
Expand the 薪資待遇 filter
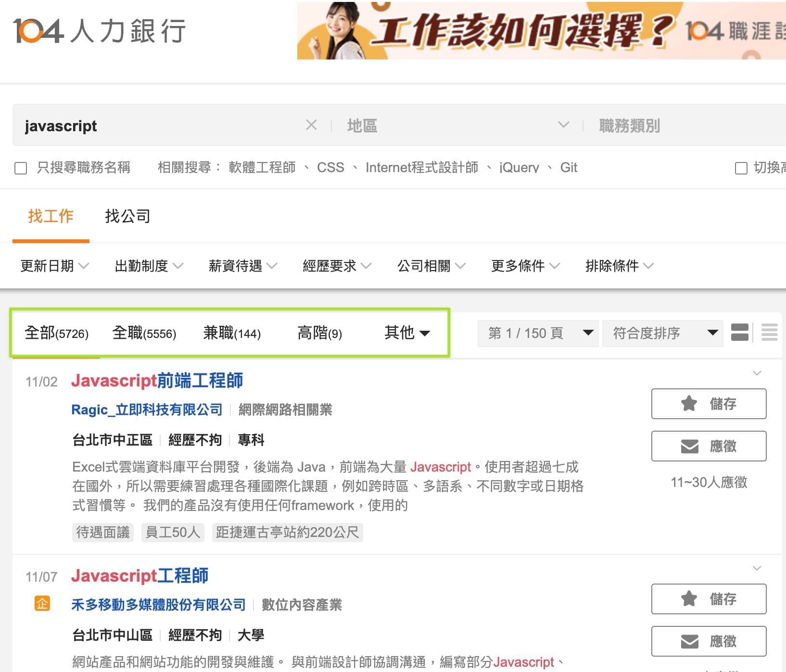coord(242,266)
